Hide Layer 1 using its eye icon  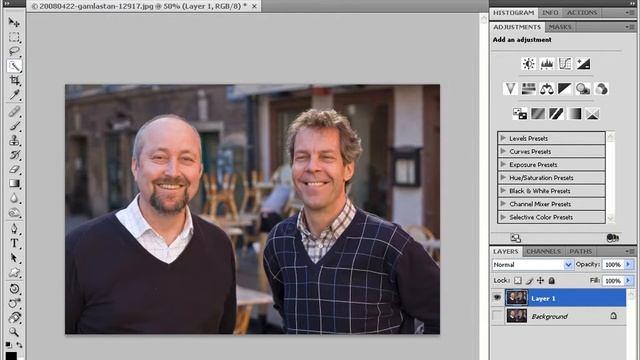[497, 298]
